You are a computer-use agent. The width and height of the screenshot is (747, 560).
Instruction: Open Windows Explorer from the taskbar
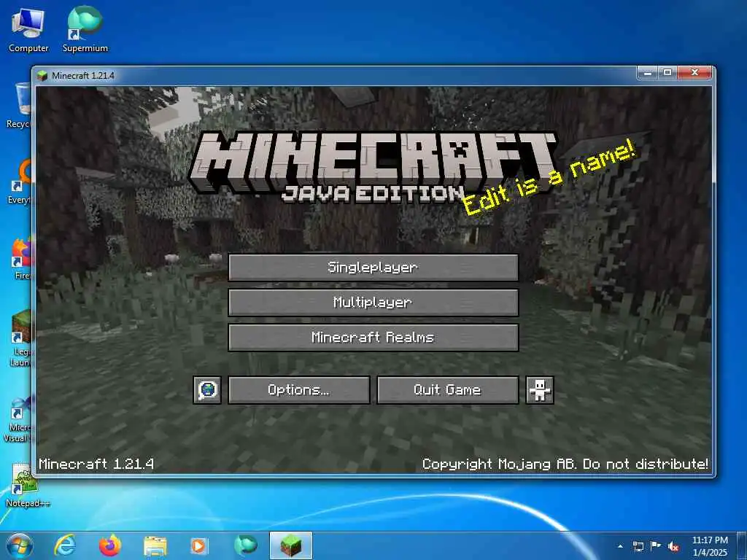coord(155,545)
